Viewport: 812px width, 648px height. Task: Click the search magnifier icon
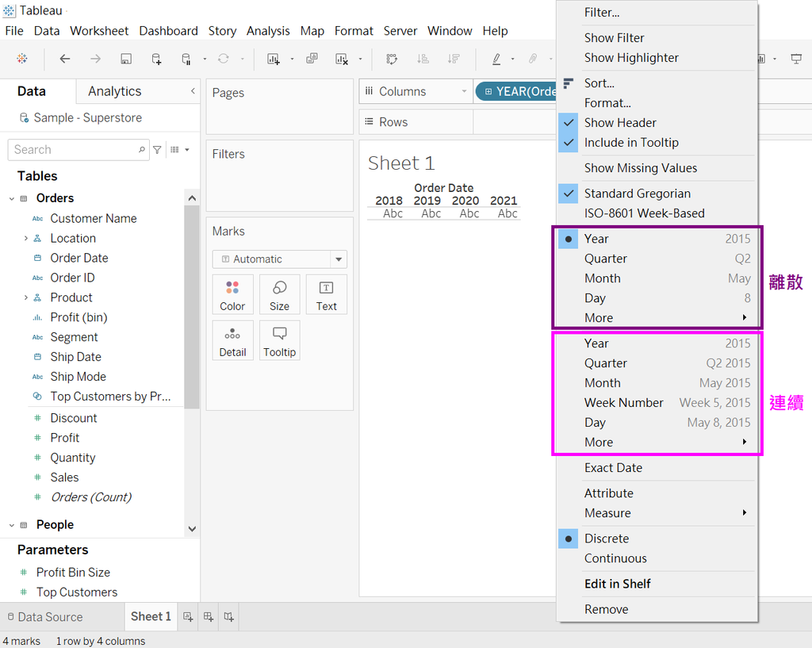[x=141, y=150]
